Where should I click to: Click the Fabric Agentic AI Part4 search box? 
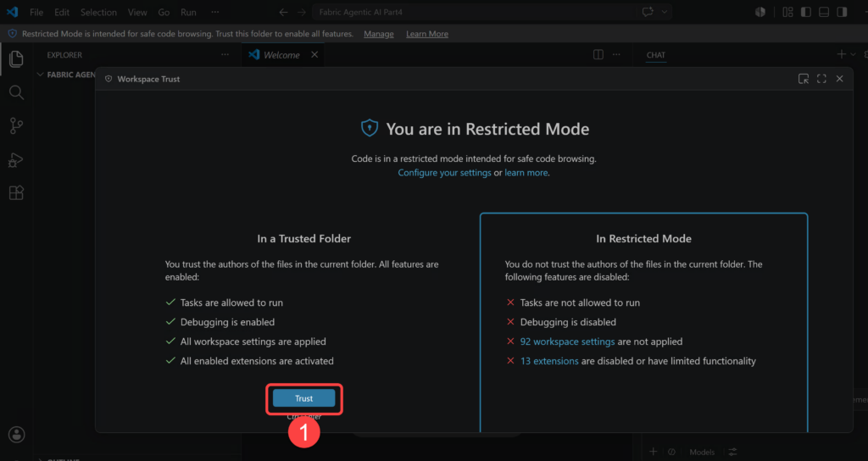click(473, 12)
